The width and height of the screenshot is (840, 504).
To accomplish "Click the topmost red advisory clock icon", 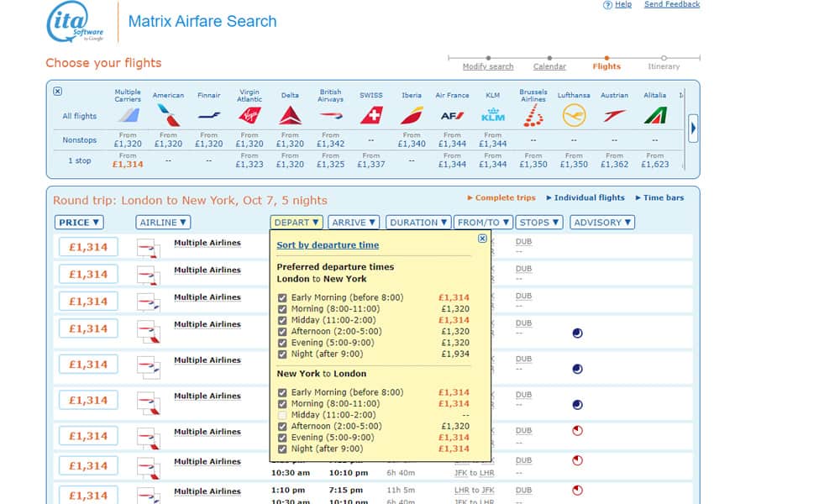I will click(577, 431).
